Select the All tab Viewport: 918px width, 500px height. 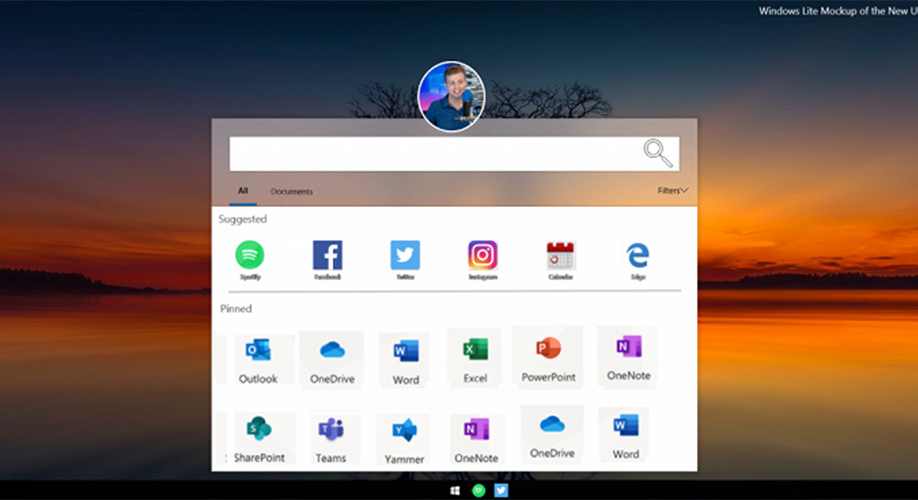[243, 190]
